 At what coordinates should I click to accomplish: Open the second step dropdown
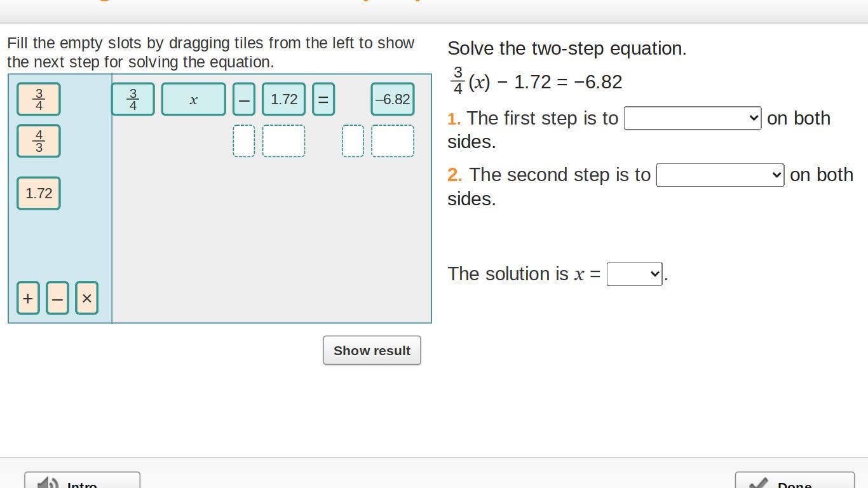point(720,175)
